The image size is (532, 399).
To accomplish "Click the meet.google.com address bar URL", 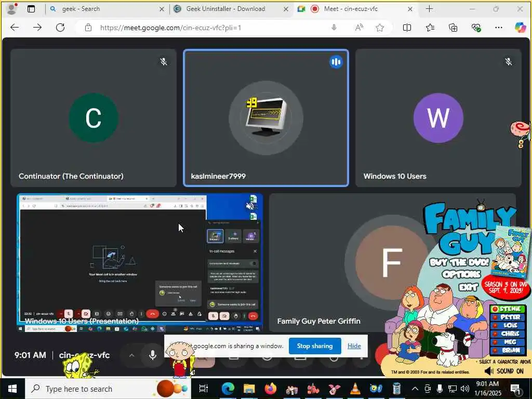I will pos(170,28).
